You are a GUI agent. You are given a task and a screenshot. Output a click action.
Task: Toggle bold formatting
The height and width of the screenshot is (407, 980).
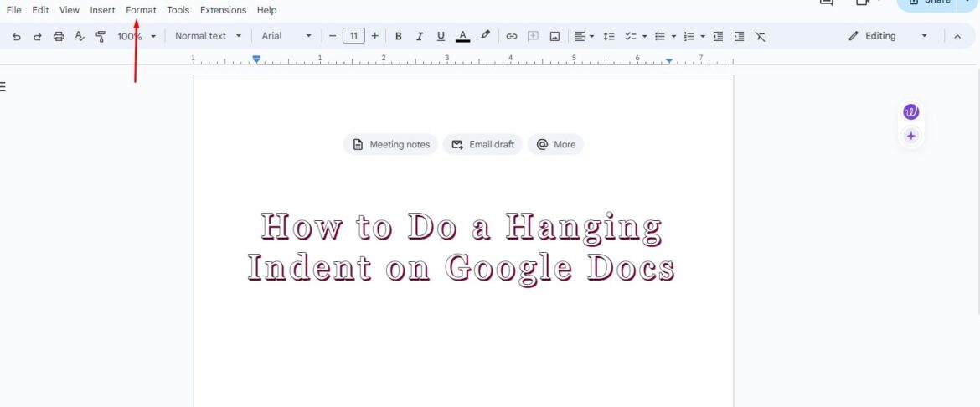[398, 36]
